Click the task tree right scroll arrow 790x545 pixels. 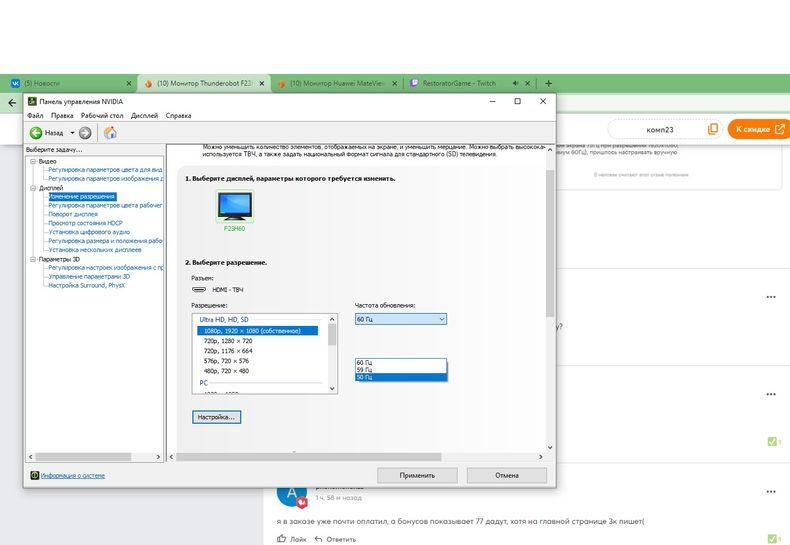(158, 457)
